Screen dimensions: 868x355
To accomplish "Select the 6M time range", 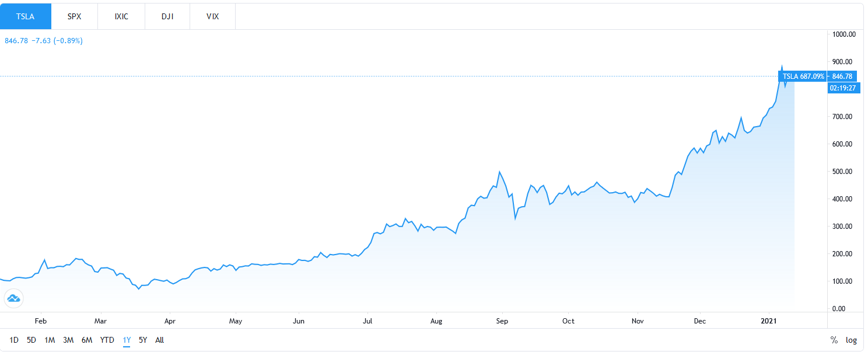I will coord(87,340).
